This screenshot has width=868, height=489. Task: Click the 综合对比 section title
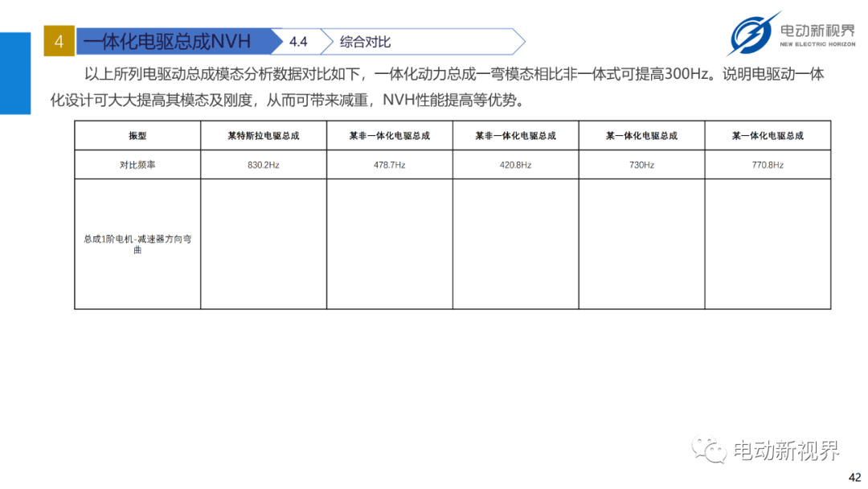tap(366, 42)
